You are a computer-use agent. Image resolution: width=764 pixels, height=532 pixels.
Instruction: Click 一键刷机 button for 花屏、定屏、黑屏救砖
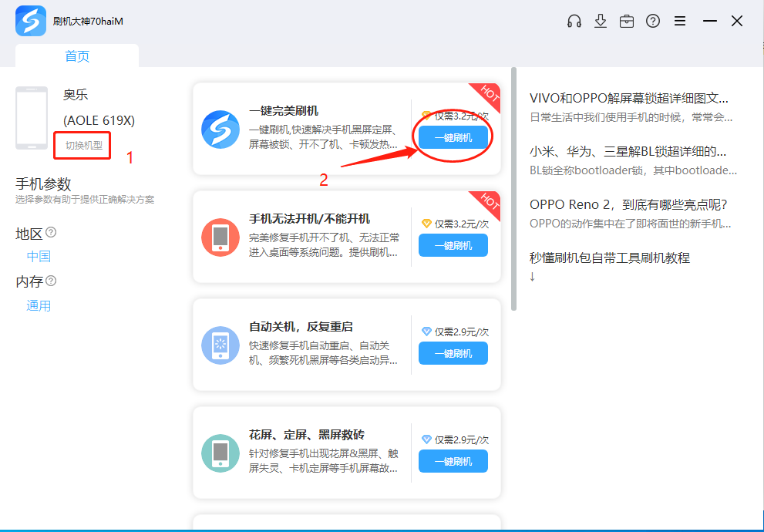click(x=453, y=461)
